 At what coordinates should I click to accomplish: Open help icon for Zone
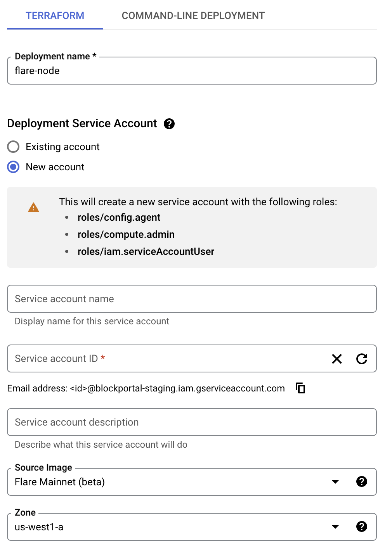pyautogui.click(x=362, y=527)
